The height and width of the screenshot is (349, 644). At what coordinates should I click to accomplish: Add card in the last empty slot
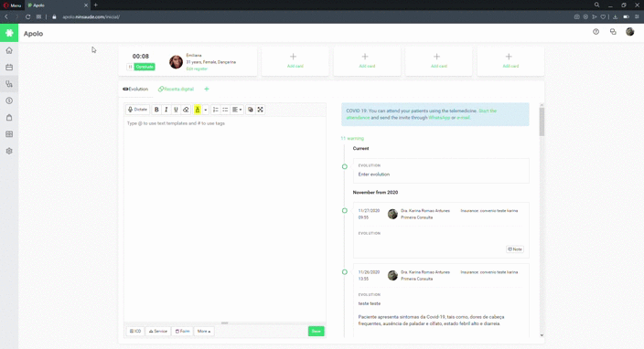click(x=510, y=60)
